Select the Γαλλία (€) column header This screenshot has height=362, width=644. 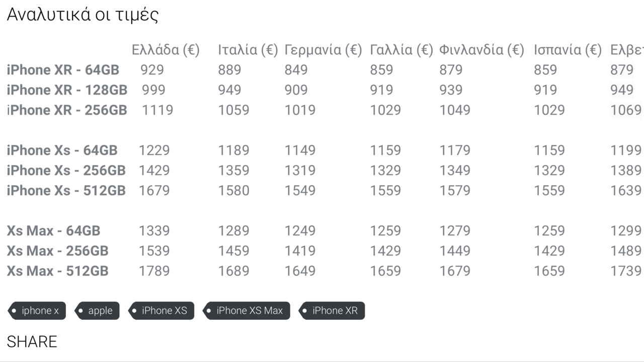[401, 50]
